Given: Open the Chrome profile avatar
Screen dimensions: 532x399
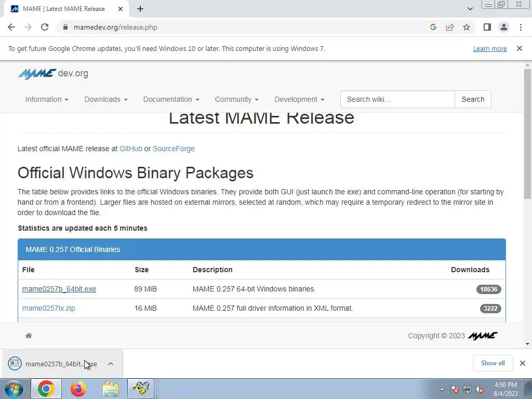Looking at the screenshot, I should coord(504,27).
